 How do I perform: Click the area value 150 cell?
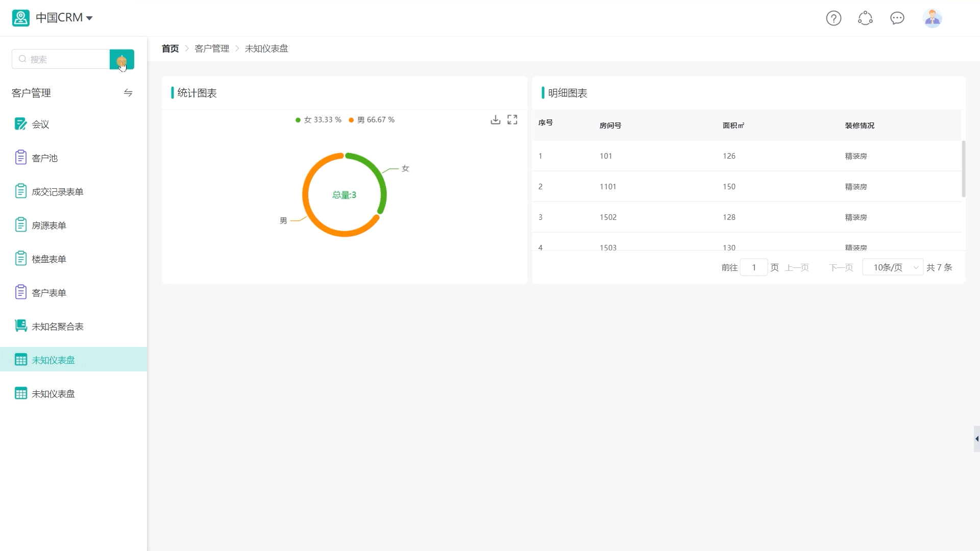coord(729,187)
